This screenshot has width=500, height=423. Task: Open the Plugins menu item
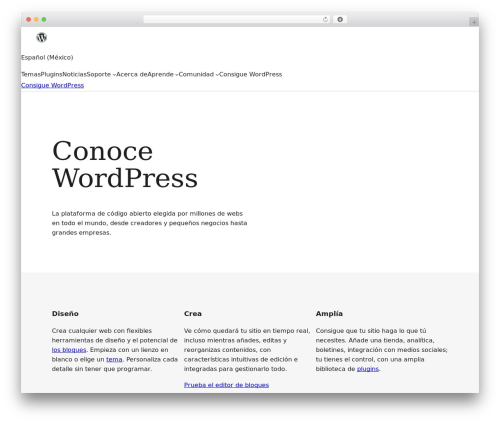[x=52, y=74]
